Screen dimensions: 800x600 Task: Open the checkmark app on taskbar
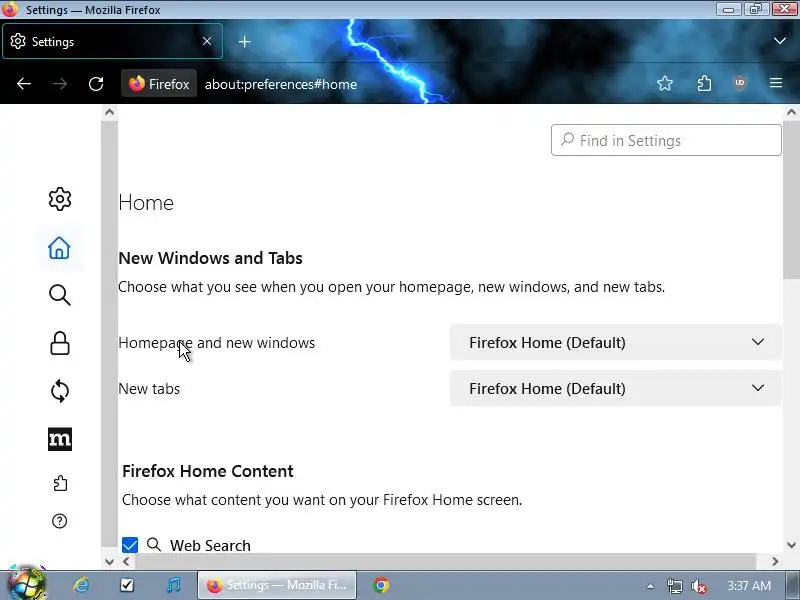[x=127, y=585]
